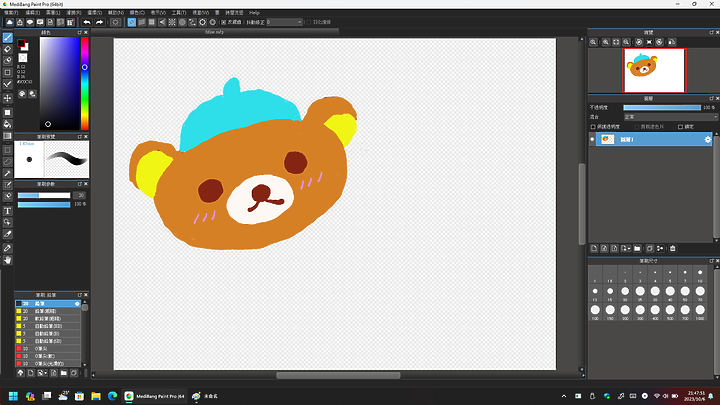Open the layer blend mode dropdown

(x=670, y=117)
